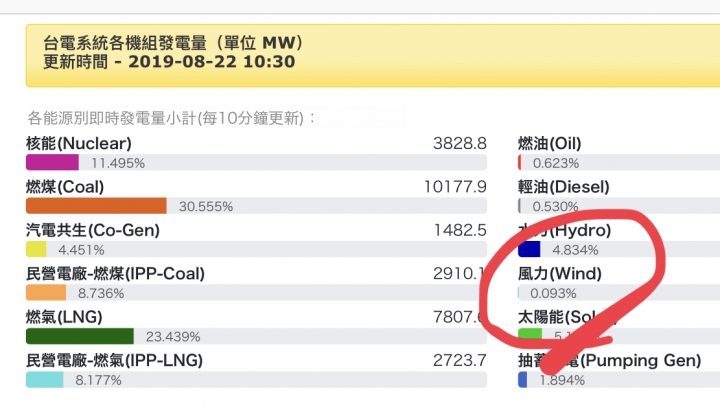The height and width of the screenshot is (410, 720).
Task: Click the blue Pumping Gen bar
Action: [x=523, y=380]
